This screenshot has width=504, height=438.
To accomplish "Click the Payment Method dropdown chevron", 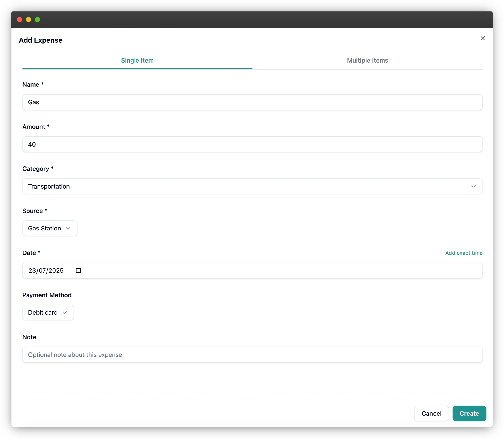I will pos(64,312).
